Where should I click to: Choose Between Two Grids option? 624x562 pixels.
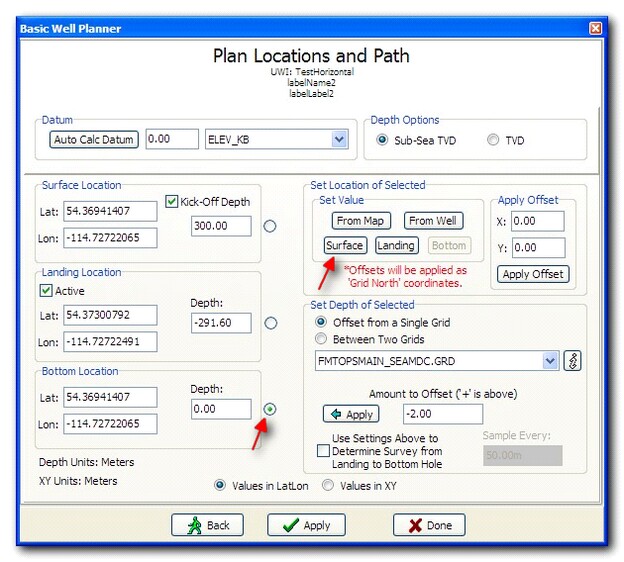click(x=321, y=339)
